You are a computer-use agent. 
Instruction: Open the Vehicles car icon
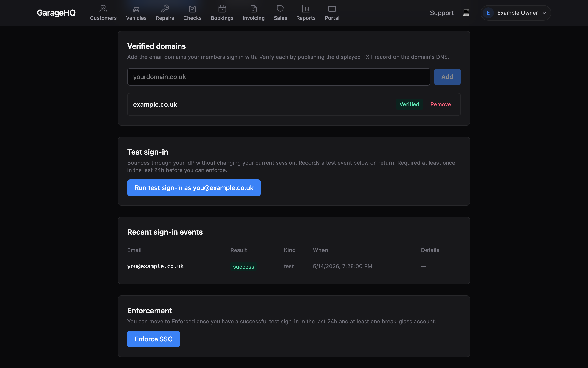tap(136, 9)
